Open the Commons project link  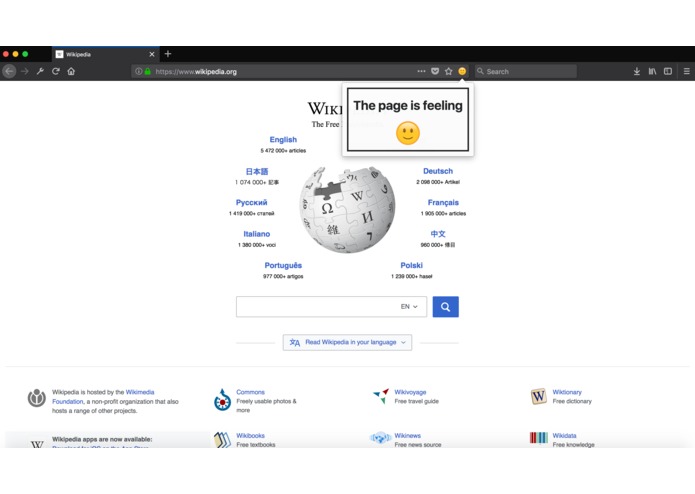pos(250,392)
